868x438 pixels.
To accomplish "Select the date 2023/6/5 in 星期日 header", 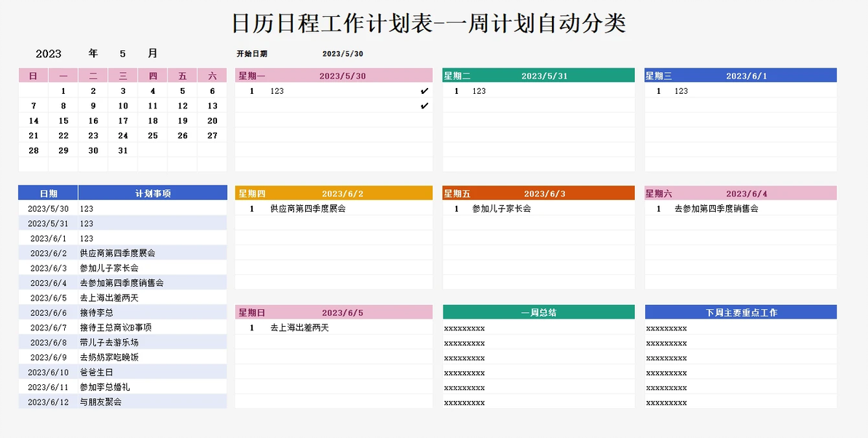I will [343, 313].
